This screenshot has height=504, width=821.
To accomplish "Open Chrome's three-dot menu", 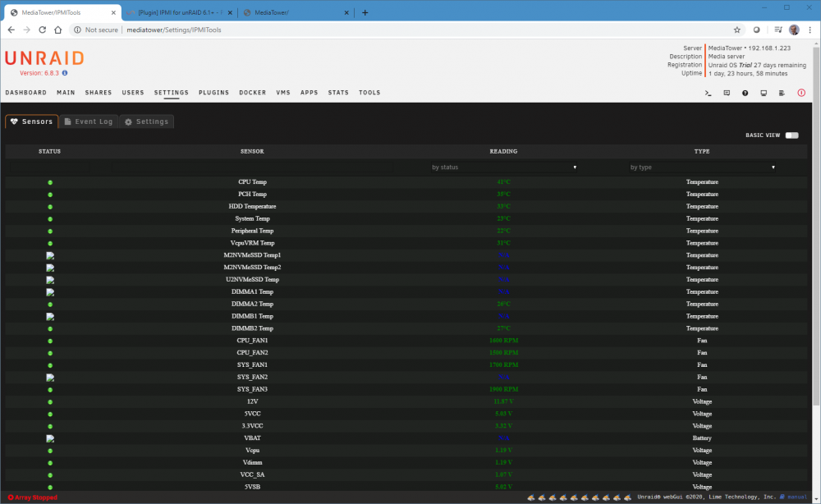I will (x=810, y=30).
